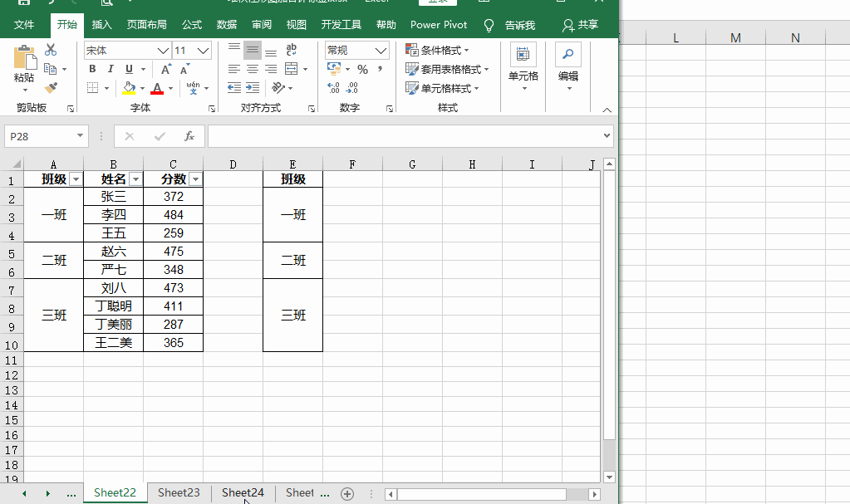Open the 班级 column filter dropdown

click(76, 179)
